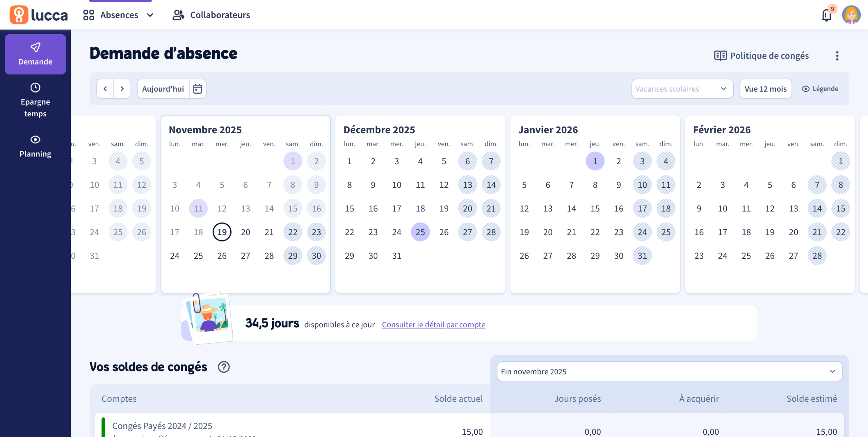Screen dimensions: 868x437
Task: Open the Fin novembre 2025 period selector
Action: coord(669,372)
